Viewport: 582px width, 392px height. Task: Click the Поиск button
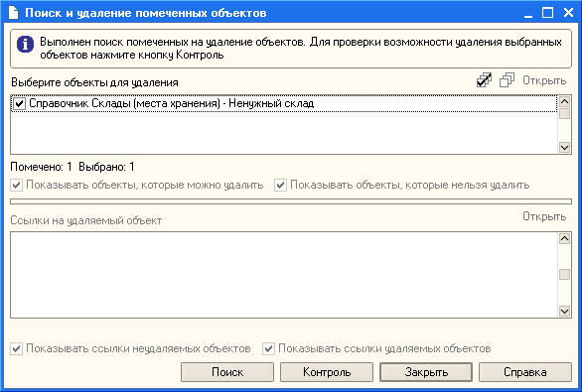pos(227,372)
